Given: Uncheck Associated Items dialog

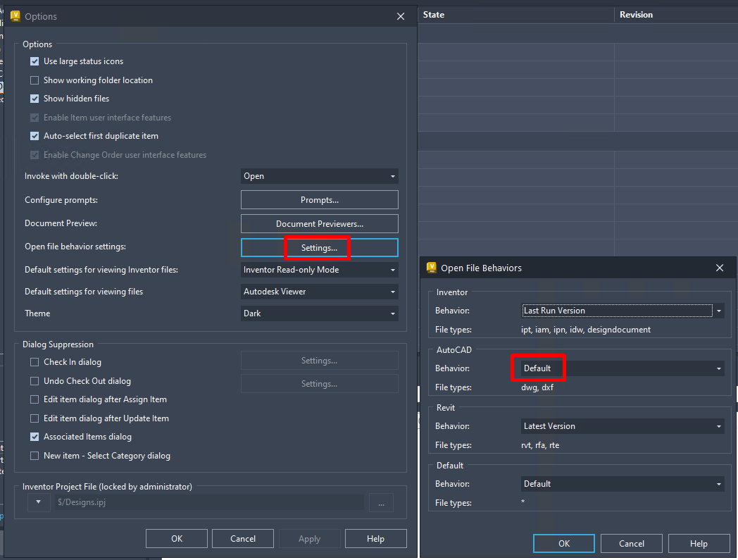Looking at the screenshot, I should pyautogui.click(x=35, y=437).
